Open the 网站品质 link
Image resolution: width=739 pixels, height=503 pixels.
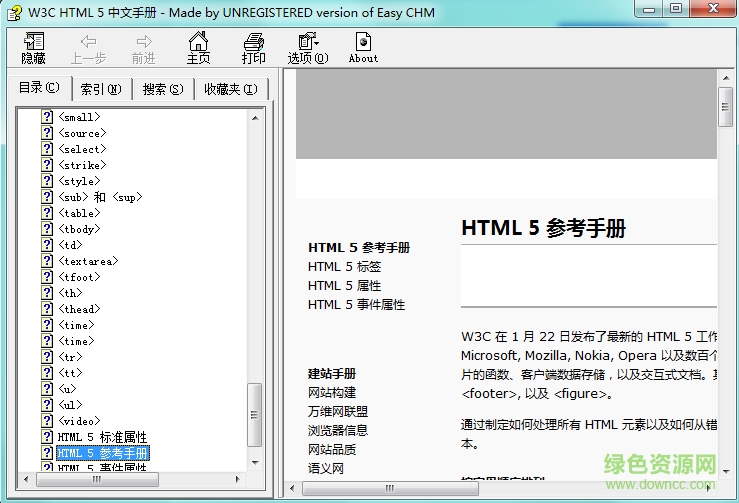tap(332, 450)
